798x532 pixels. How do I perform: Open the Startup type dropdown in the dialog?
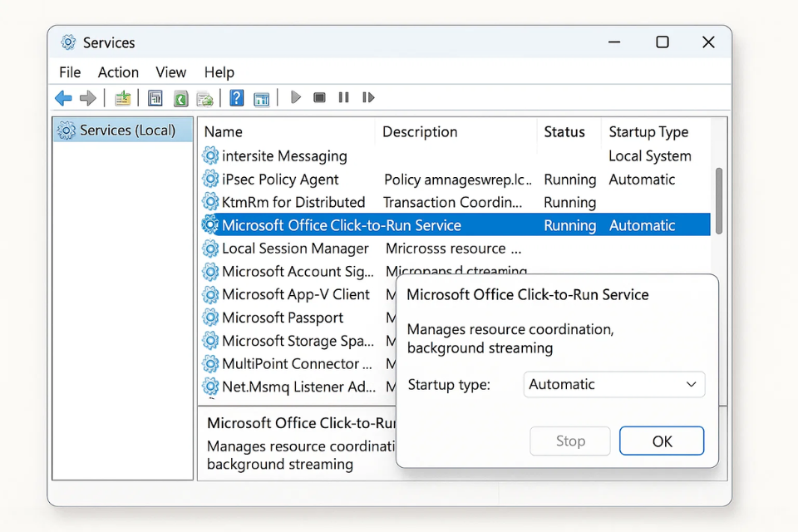[x=613, y=384]
